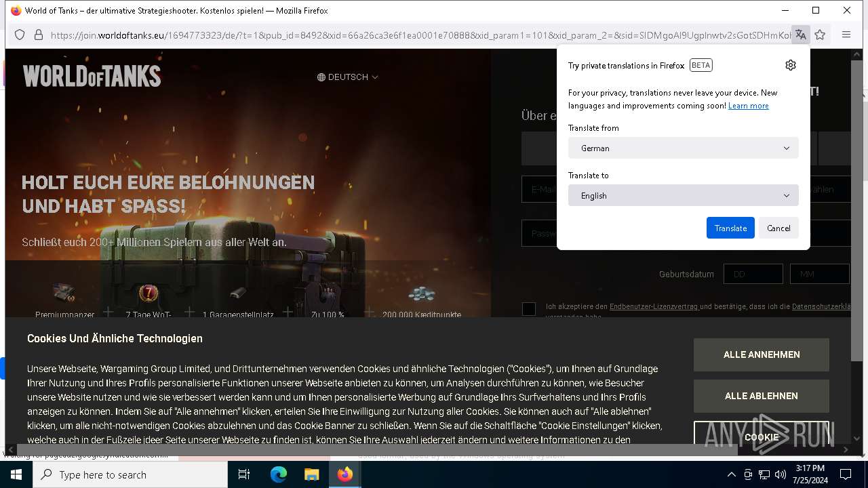
Task: Bookmark this page with star icon
Action: tap(820, 35)
